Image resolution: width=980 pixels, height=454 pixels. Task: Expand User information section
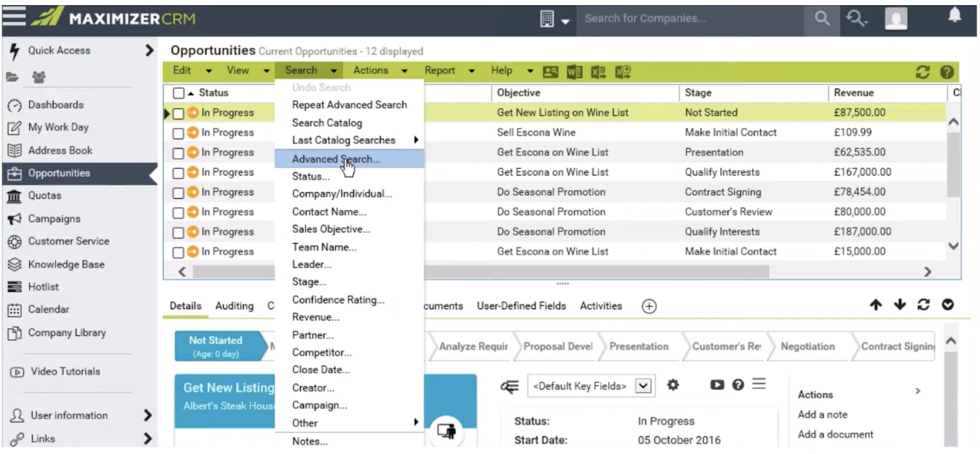tap(148, 416)
